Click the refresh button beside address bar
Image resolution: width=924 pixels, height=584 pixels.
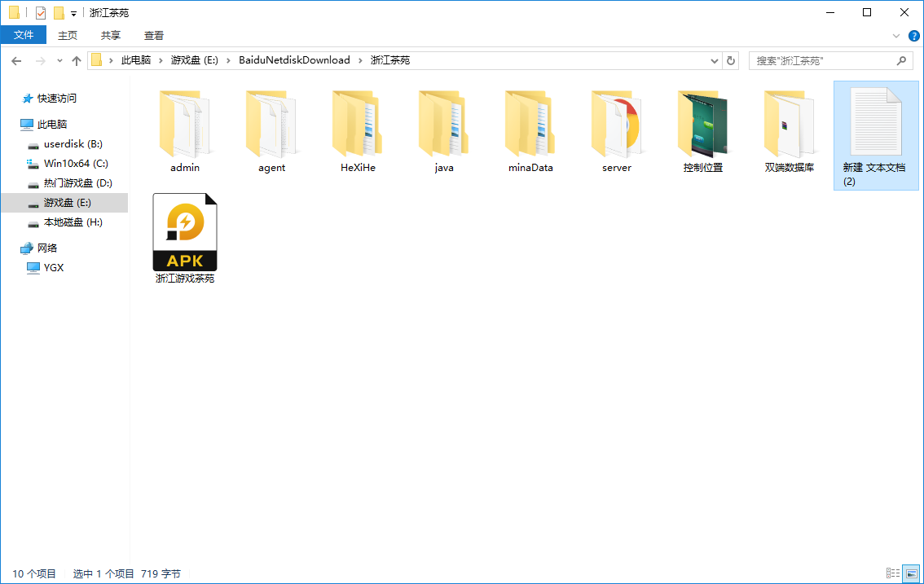731,60
